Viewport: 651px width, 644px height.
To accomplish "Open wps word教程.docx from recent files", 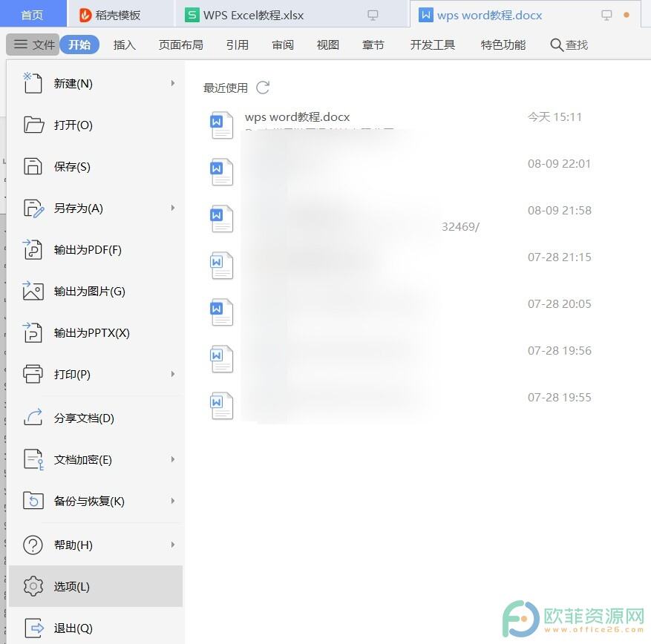I will coord(297,116).
